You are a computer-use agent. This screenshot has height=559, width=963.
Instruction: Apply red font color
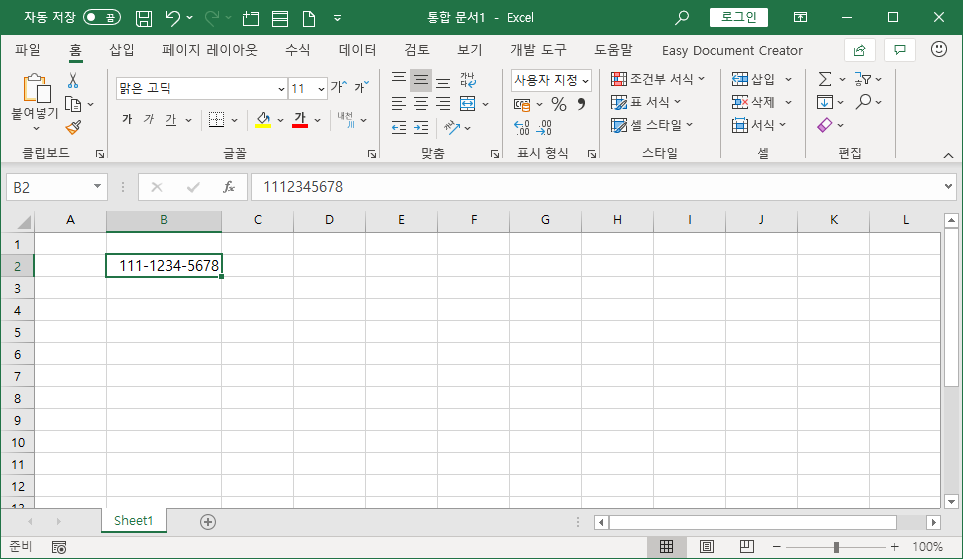tap(300, 119)
